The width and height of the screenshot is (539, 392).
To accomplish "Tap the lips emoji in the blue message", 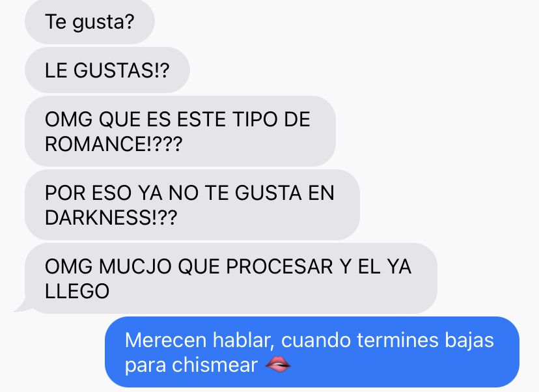I will 278,365.
